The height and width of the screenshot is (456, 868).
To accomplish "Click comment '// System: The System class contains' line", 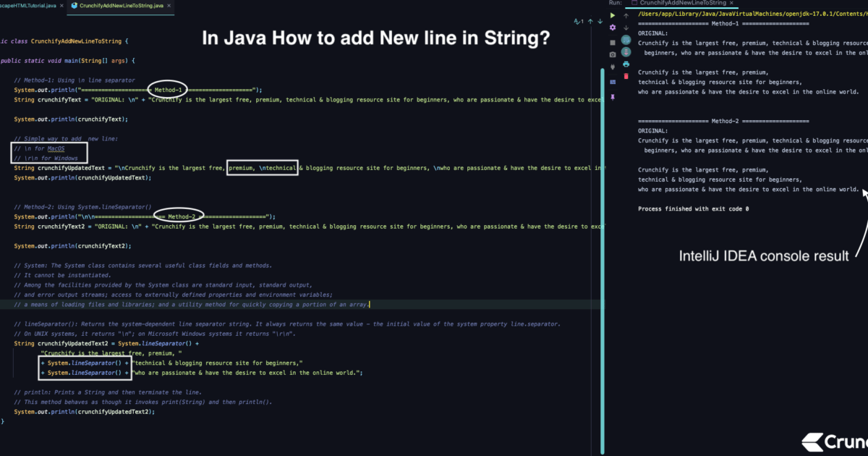I will click(x=143, y=266).
